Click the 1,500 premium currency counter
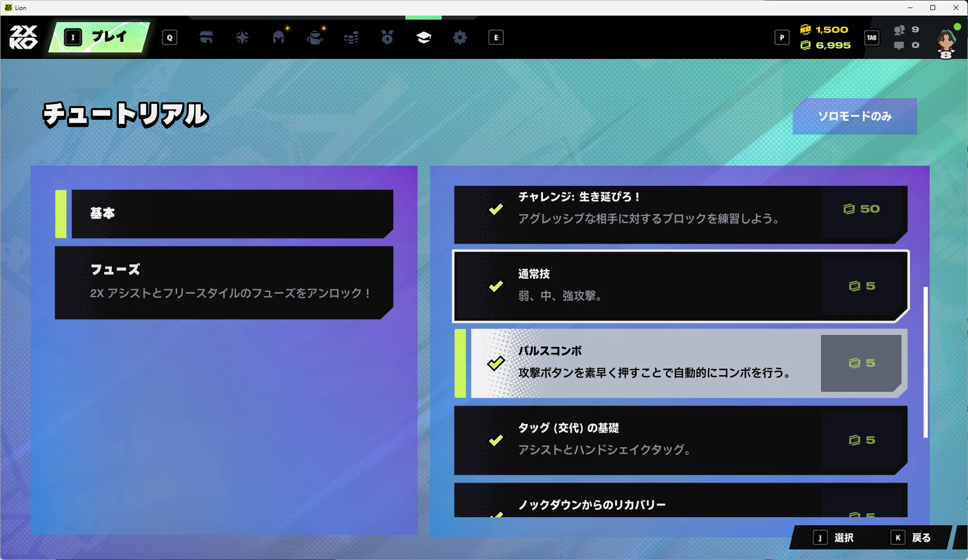968x560 pixels. pos(824,30)
